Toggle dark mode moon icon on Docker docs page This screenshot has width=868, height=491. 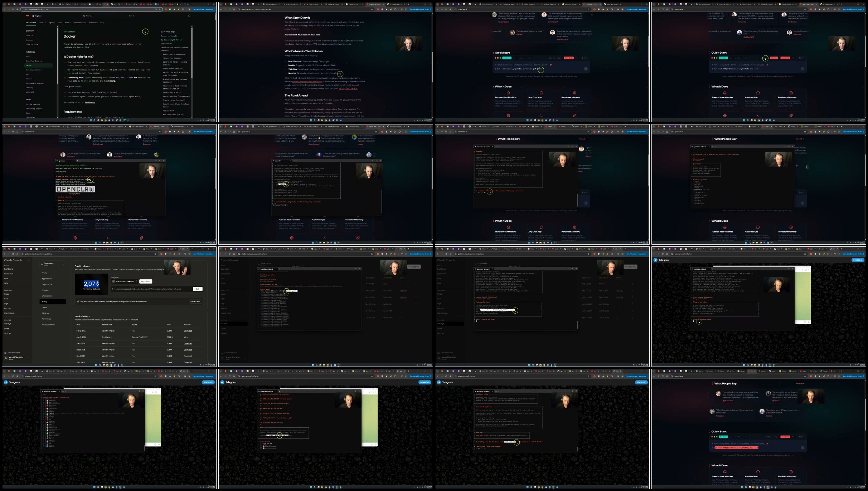[x=189, y=16]
